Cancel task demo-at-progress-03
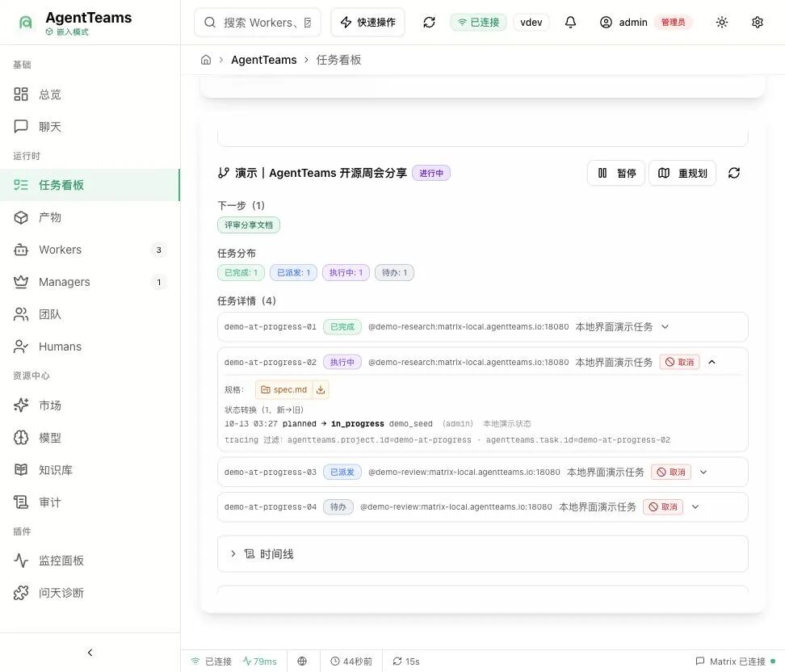 [x=671, y=472]
